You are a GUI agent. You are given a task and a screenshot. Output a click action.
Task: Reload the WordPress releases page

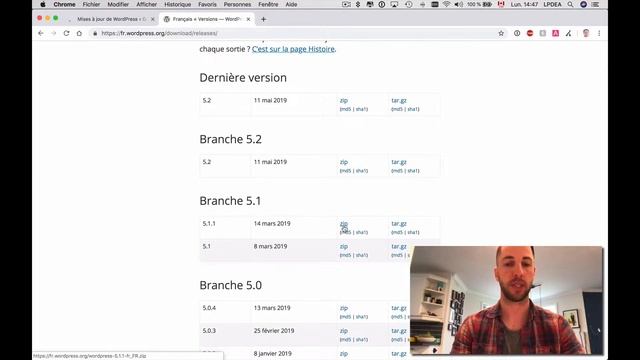67,33
